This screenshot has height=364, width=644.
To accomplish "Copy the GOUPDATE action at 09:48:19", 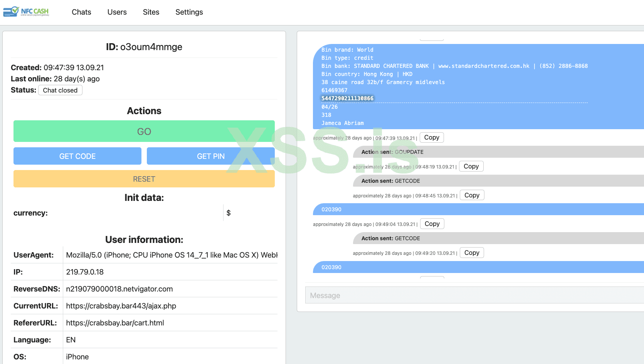I will [x=471, y=167].
